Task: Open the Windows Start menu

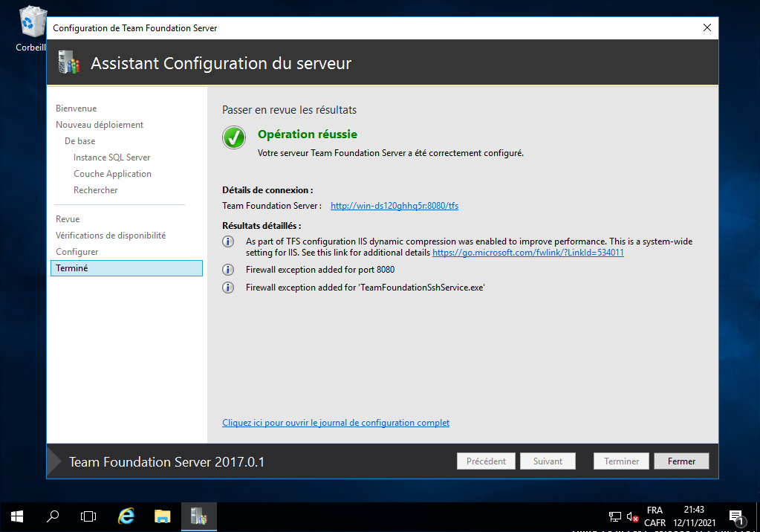Action: [17, 516]
